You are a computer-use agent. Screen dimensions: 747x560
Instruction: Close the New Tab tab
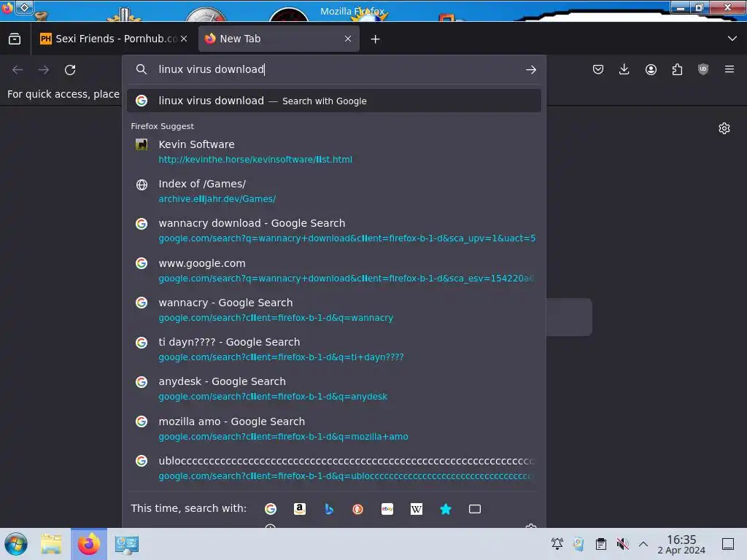pyautogui.click(x=348, y=39)
